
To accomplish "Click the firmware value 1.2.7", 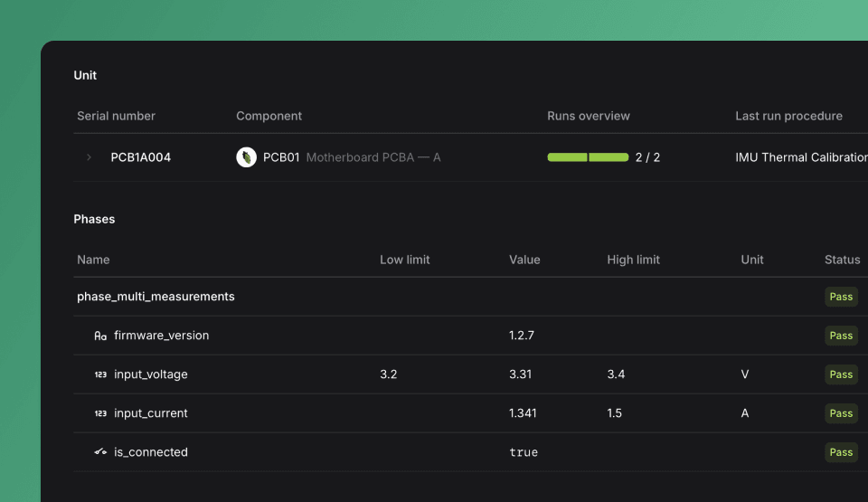I will (x=522, y=336).
